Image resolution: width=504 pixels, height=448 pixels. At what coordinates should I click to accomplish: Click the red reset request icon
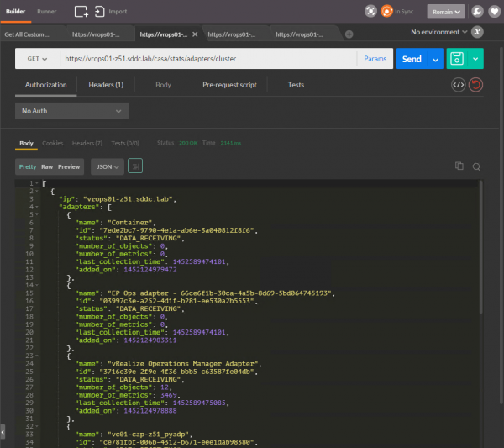[475, 85]
